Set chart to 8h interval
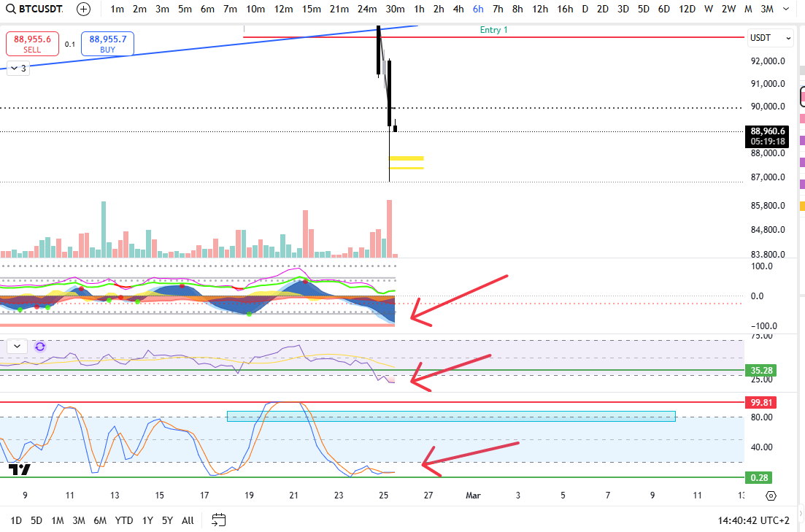The image size is (805, 532). [x=517, y=9]
